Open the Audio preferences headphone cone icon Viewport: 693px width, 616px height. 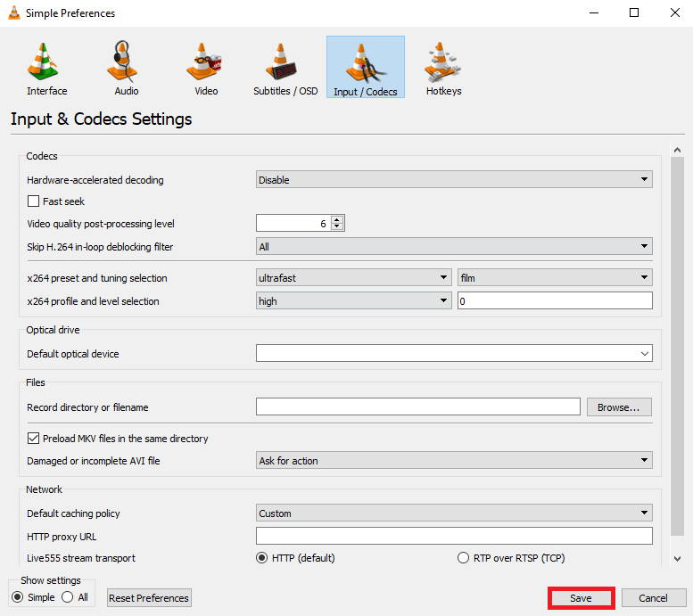[x=122, y=62]
